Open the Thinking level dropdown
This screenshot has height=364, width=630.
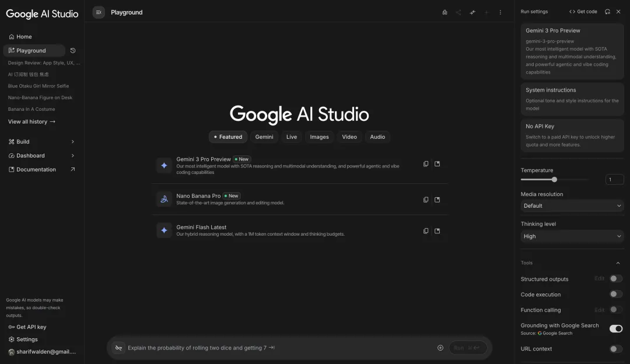coord(572,236)
